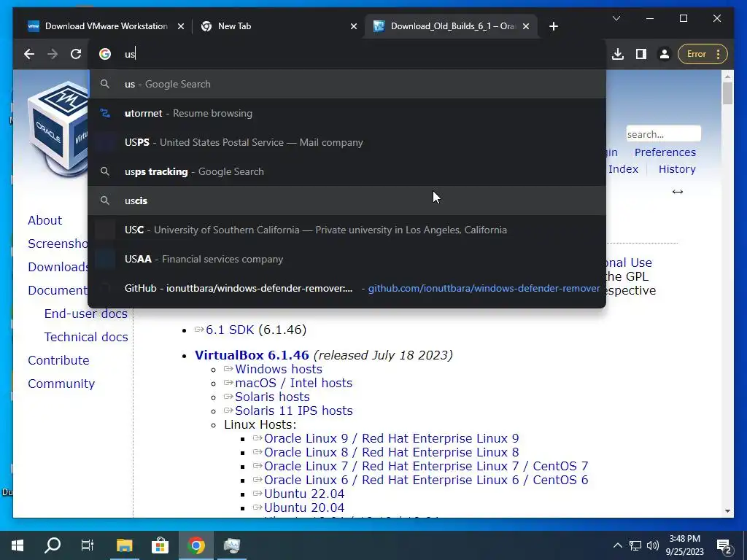Viewport: 747px width, 560px height.
Task: Open the History link
Action: click(x=677, y=169)
